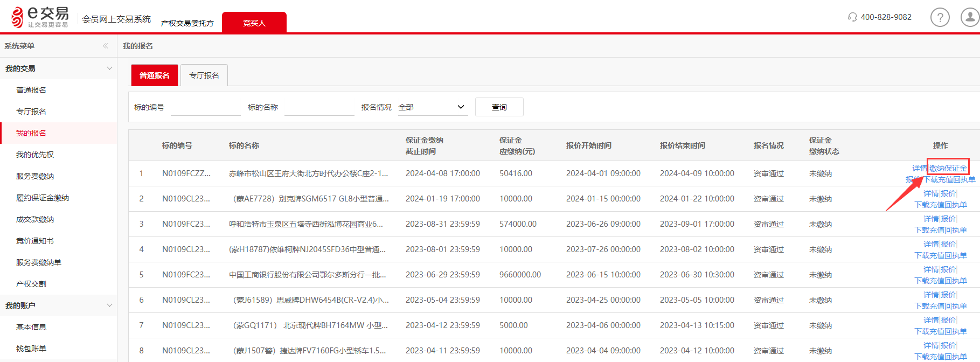Screen dimensions: 980x362
Task: Click the 报价开始时间 column header
Action: [x=589, y=145]
